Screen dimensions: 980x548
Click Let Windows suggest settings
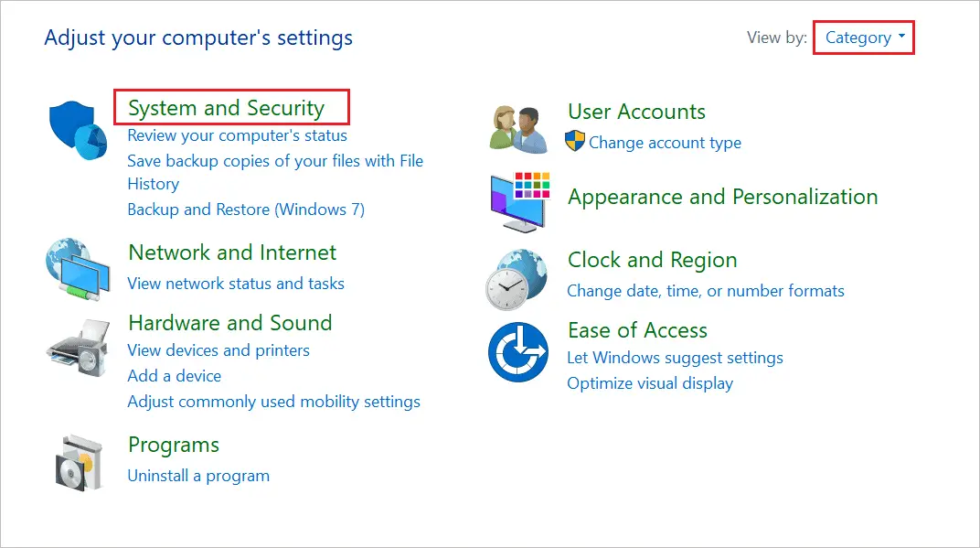(x=675, y=358)
